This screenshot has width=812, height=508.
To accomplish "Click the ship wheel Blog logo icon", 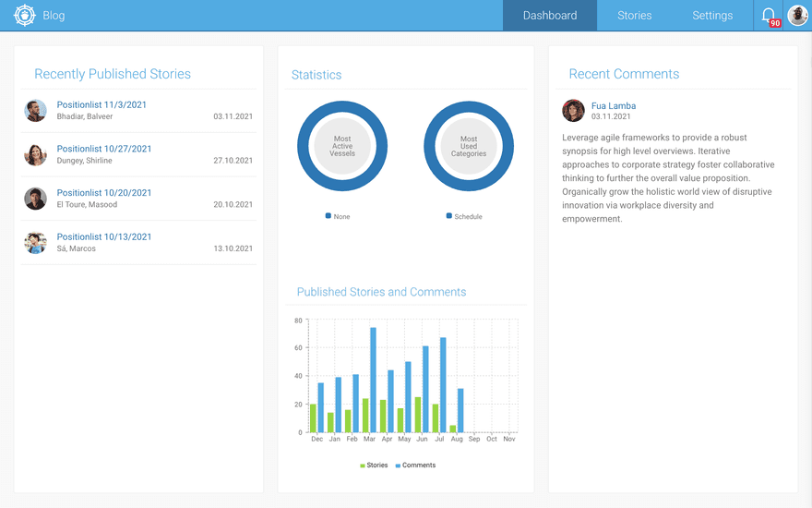I will click(x=24, y=15).
